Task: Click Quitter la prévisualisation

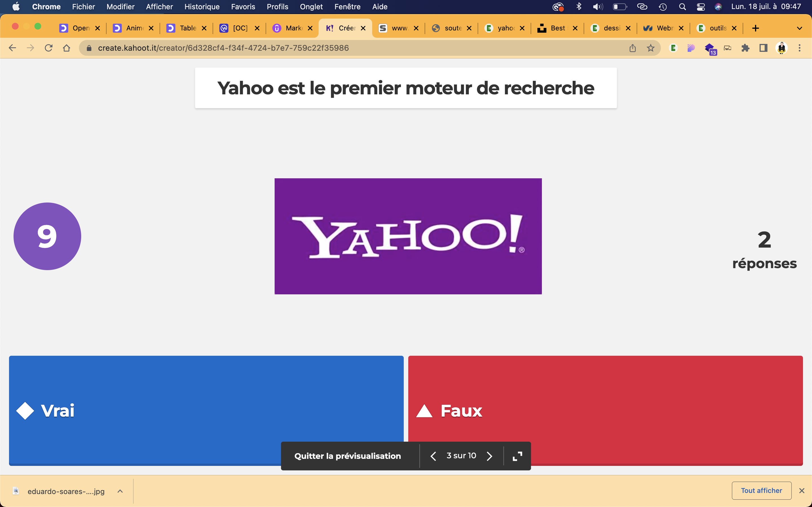Action: [348, 456]
